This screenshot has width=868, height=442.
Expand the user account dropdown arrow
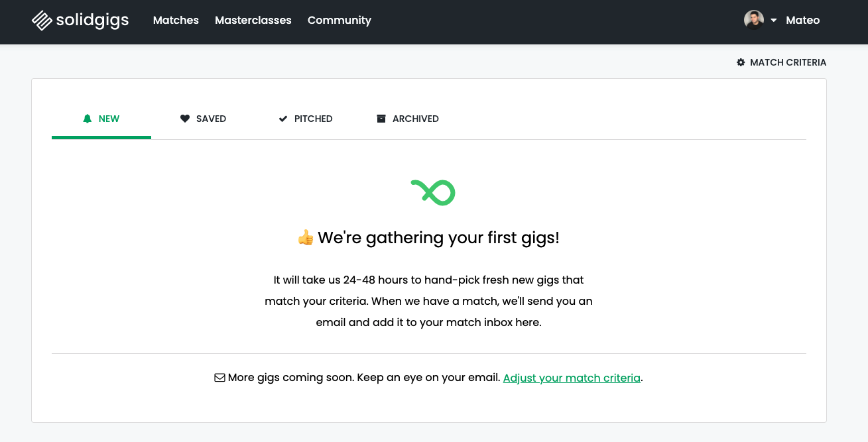[774, 21]
